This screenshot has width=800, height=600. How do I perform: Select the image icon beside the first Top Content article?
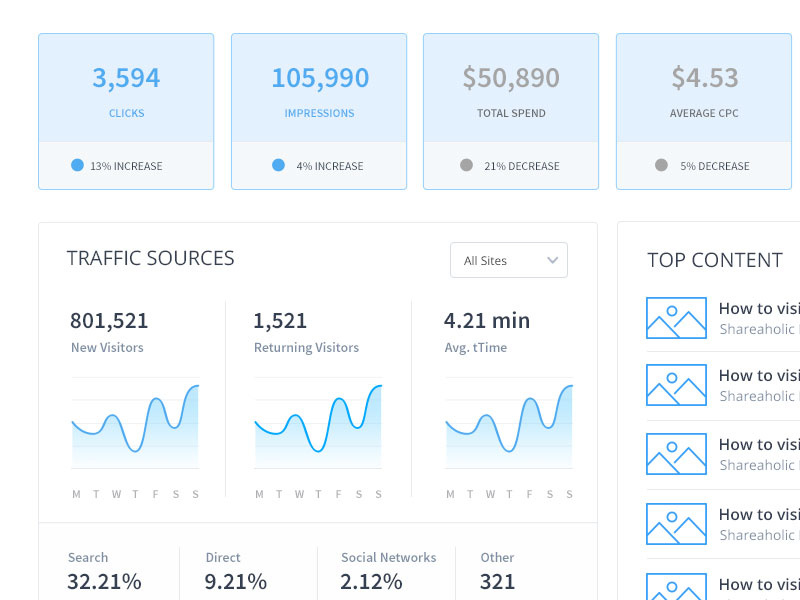coord(676,317)
